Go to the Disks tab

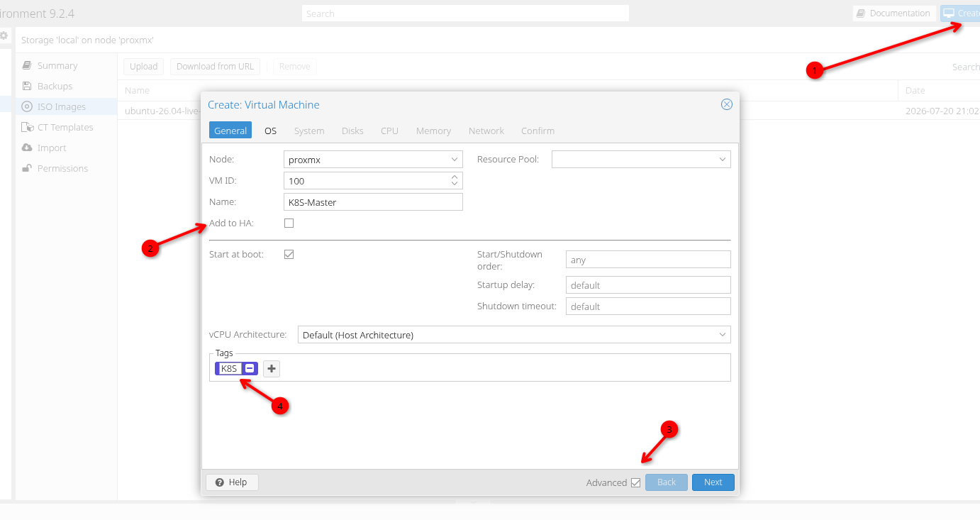tap(352, 131)
